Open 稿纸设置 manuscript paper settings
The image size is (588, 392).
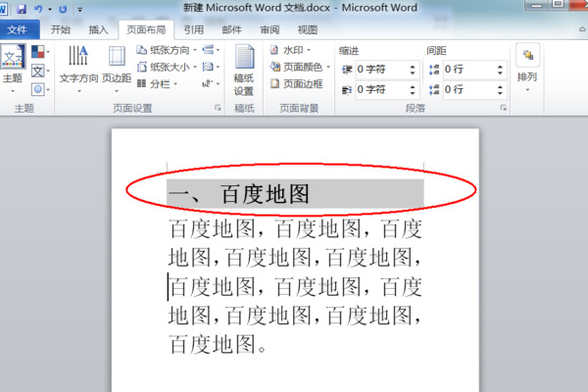tap(244, 70)
